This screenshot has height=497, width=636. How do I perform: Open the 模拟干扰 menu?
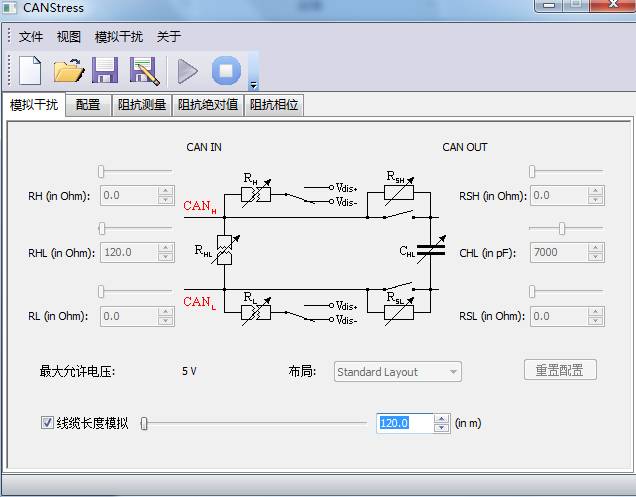[118, 37]
